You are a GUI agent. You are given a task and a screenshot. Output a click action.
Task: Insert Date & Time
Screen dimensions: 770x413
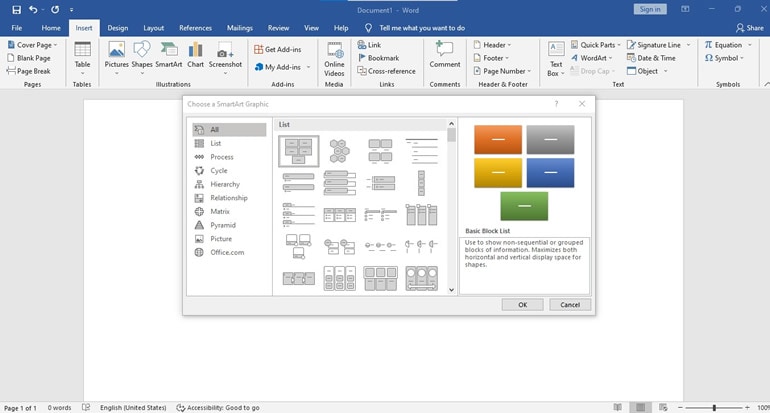[x=651, y=58]
